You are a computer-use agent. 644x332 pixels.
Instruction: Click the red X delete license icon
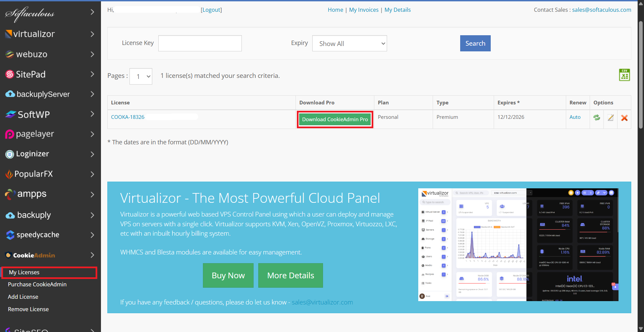pyautogui.click(x=624, y=118)
